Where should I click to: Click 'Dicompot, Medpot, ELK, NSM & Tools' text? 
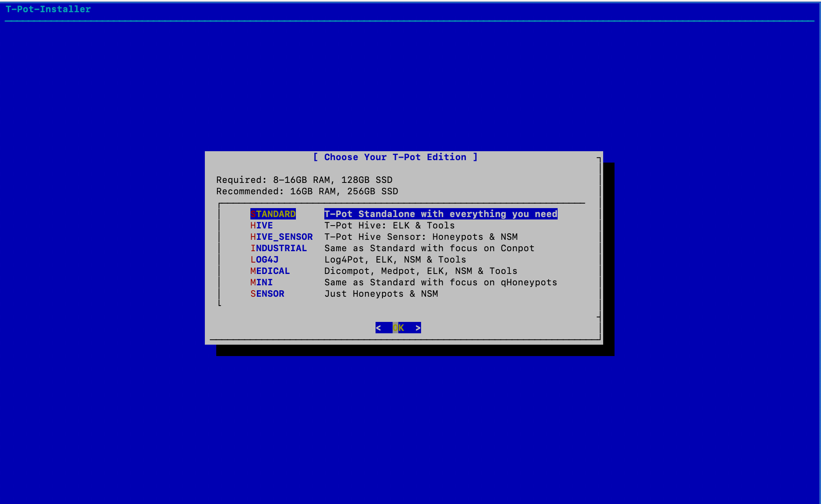tap(421, 271)
